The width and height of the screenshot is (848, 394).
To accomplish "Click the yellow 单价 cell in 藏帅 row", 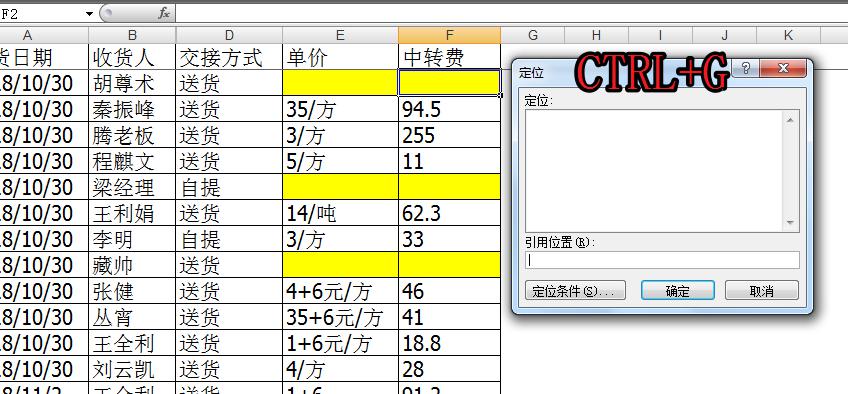I will point(340,265).
